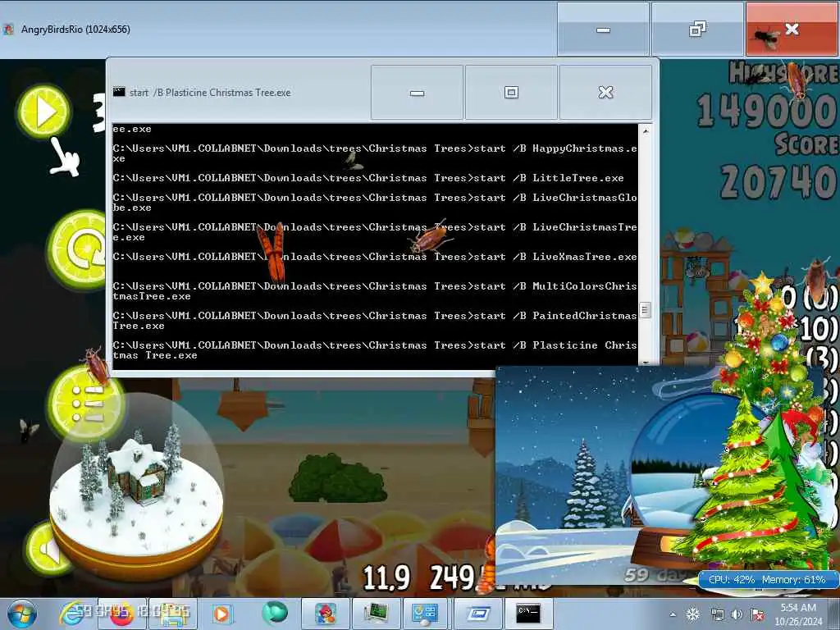
Task: Click the AngryBirdsRio (1024x656) title text
Action: pos(75,30)
